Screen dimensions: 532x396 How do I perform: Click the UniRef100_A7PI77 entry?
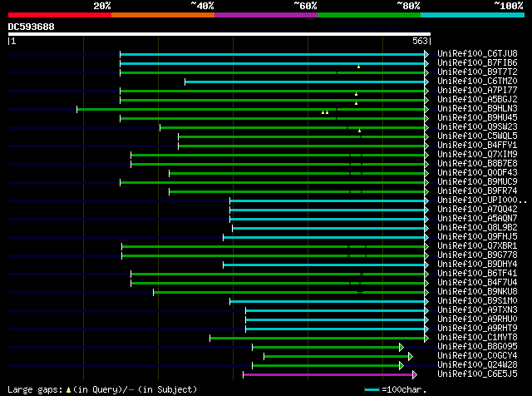tap(477, 91)
